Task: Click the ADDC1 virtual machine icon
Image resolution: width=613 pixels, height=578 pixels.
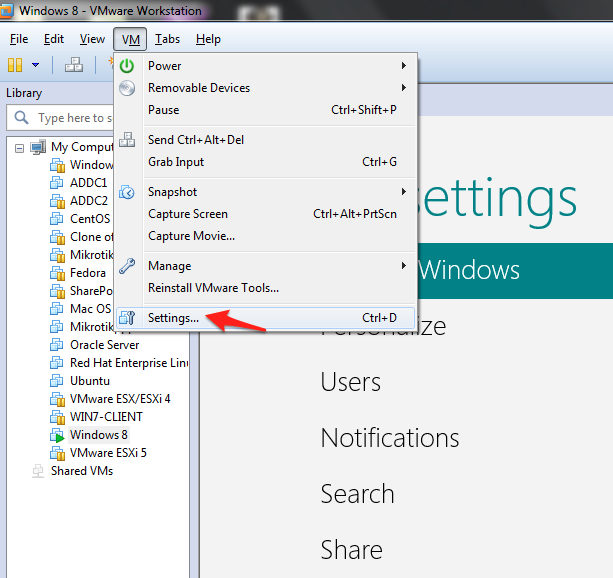Action: (x=57, y=183)
